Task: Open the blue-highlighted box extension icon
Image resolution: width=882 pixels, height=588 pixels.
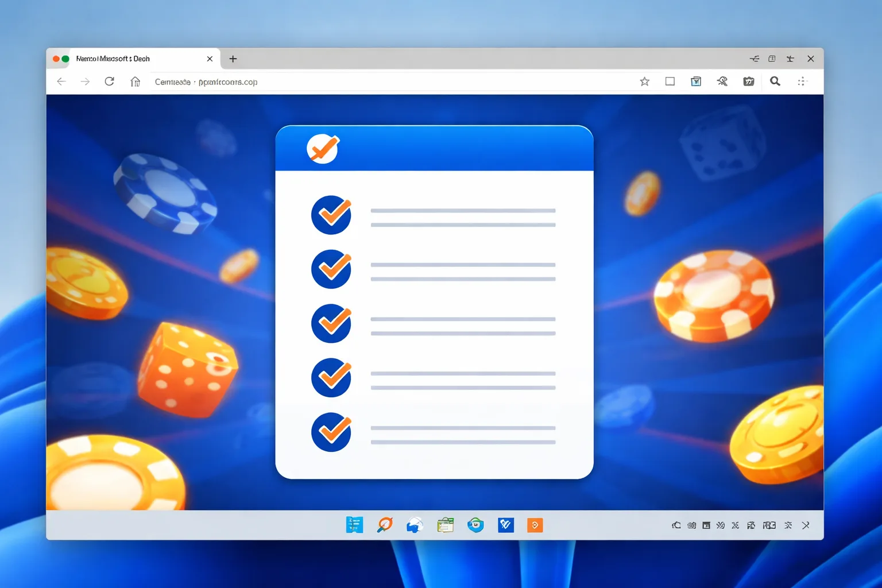Action: [696, 82]
